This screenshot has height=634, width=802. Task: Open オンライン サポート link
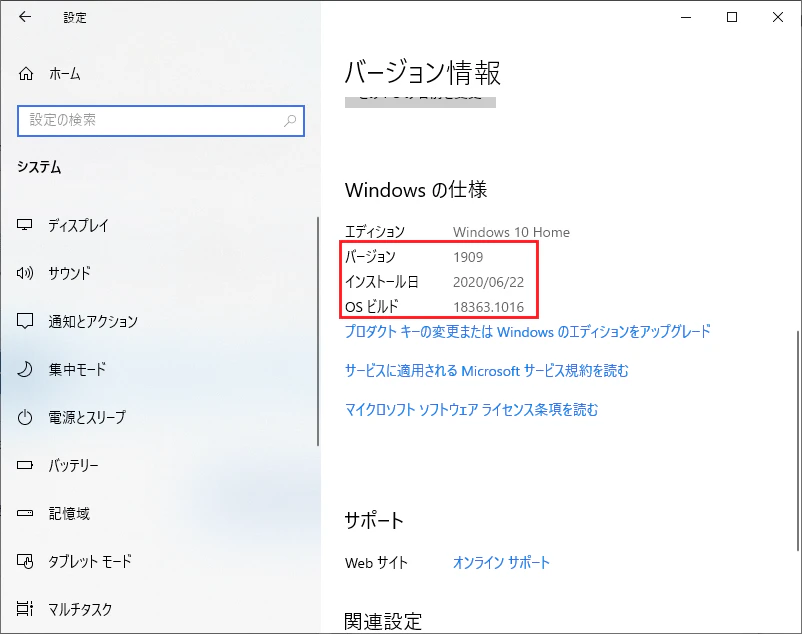point(501,563)
